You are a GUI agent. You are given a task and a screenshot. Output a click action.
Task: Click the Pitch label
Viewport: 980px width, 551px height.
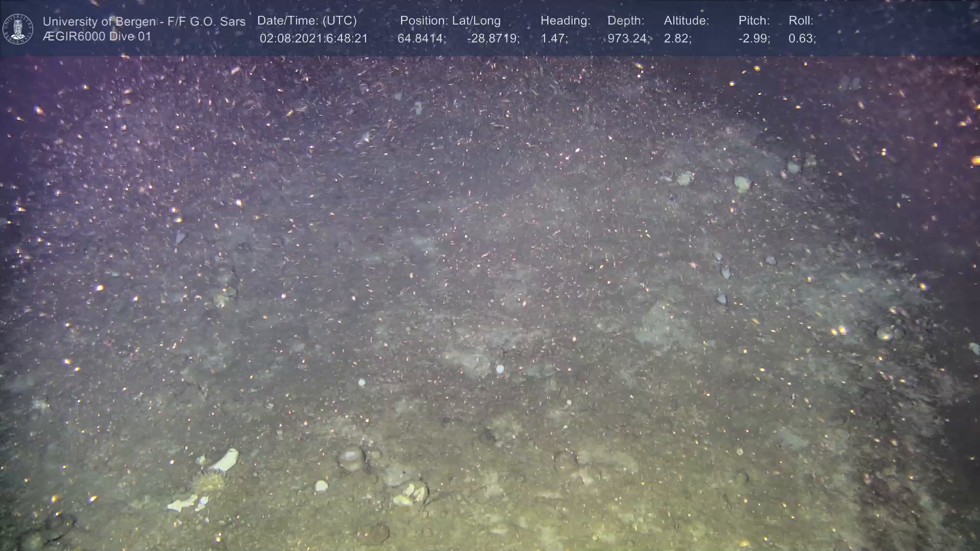coord(753,20)
